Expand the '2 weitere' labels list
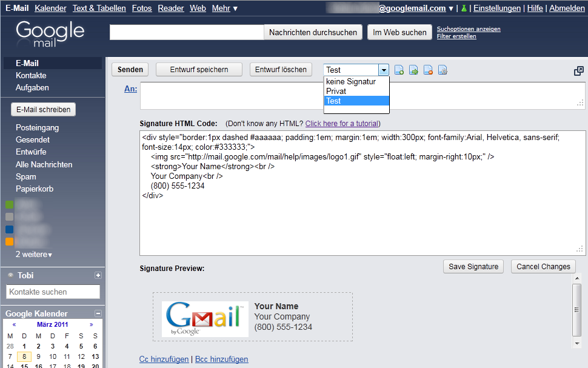This screenshot has width=588, height=368. (x=34, y=255)
